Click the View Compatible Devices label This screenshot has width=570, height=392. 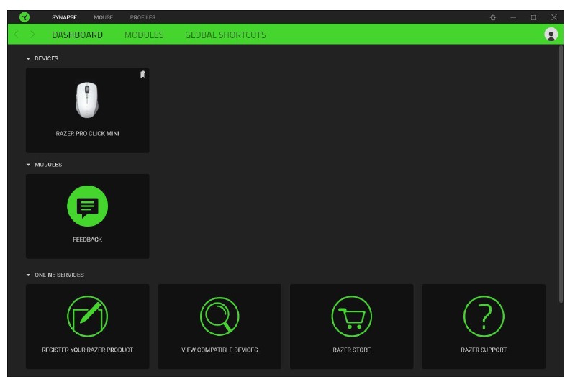[x=220, y=350]
